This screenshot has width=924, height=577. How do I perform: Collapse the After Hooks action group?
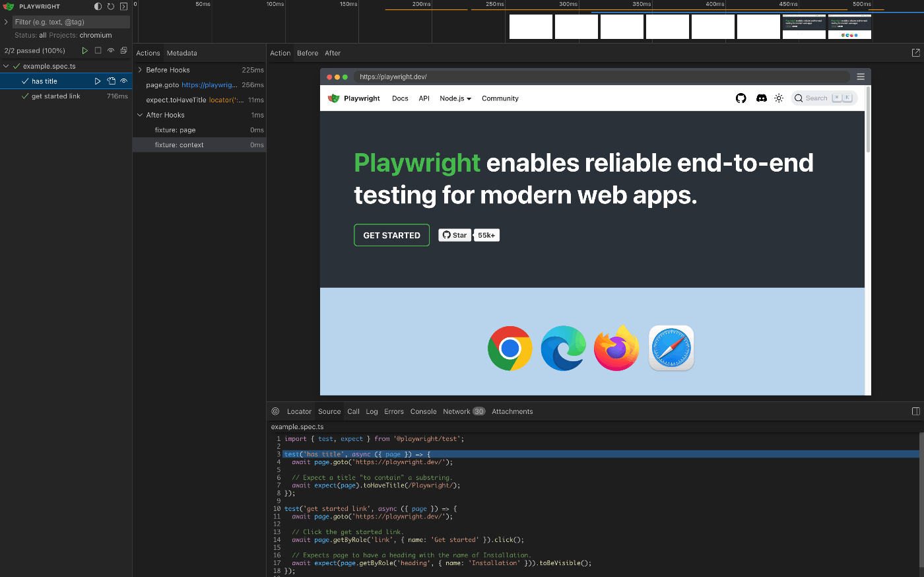140,115
